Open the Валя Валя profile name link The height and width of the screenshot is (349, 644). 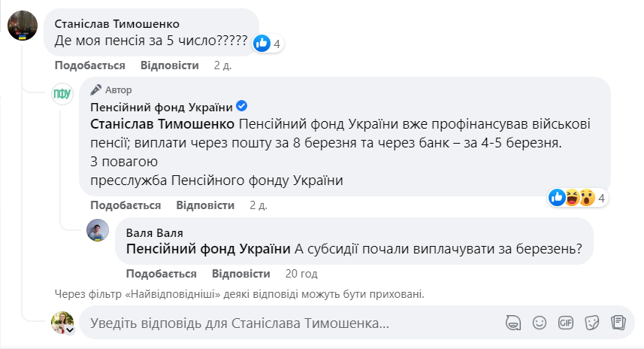[154, 233]
